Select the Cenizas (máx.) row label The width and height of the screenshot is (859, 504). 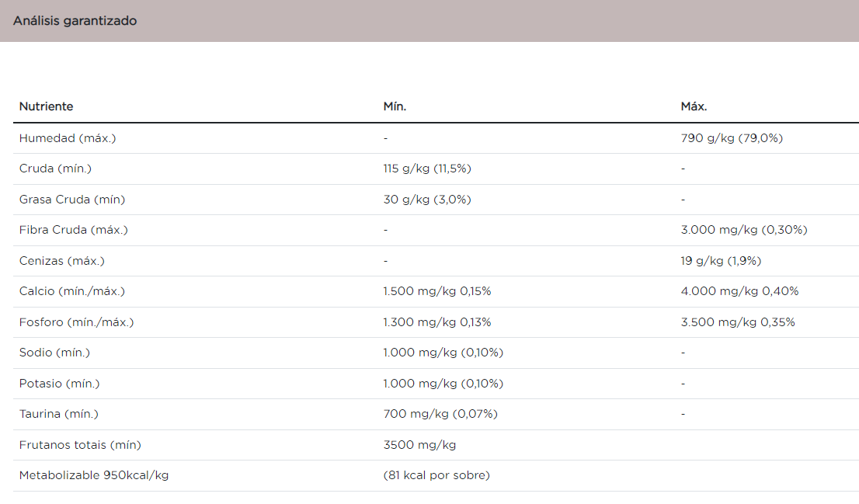tap(62, 261)
